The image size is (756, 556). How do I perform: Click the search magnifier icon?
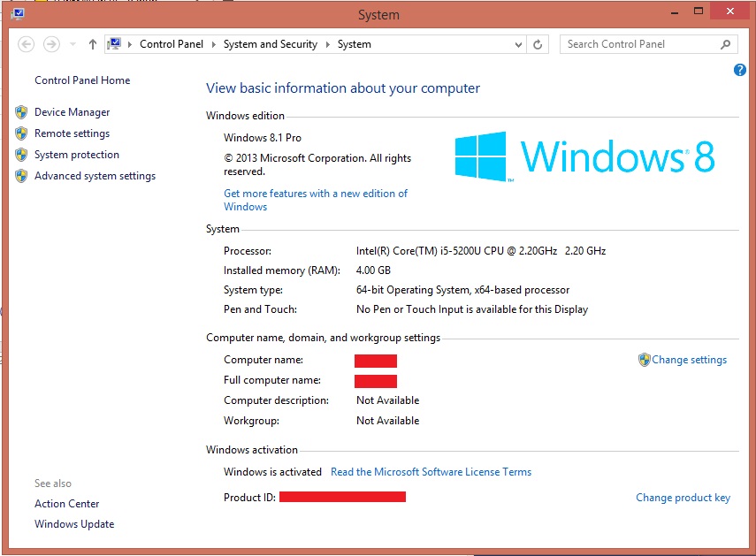(725, 44)
